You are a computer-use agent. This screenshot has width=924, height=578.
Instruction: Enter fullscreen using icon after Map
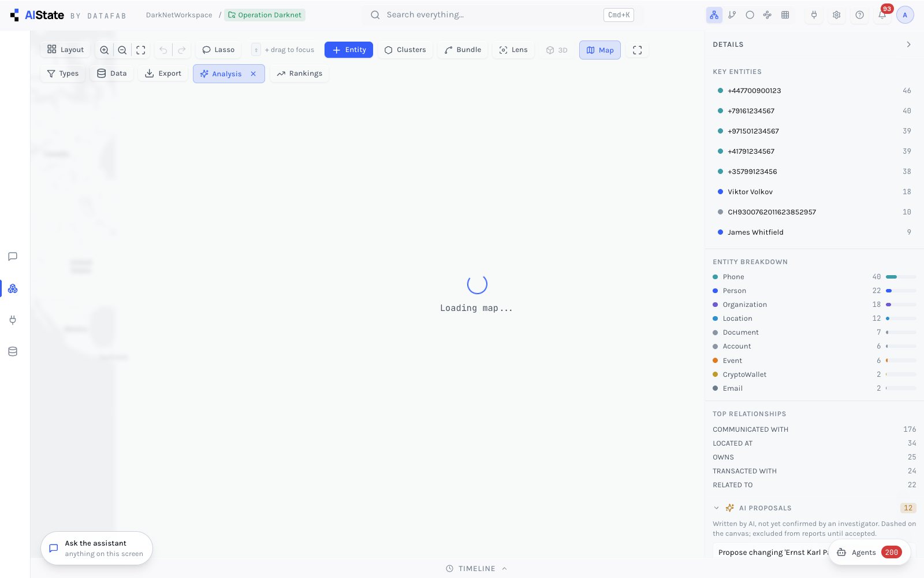click(638, 50)
